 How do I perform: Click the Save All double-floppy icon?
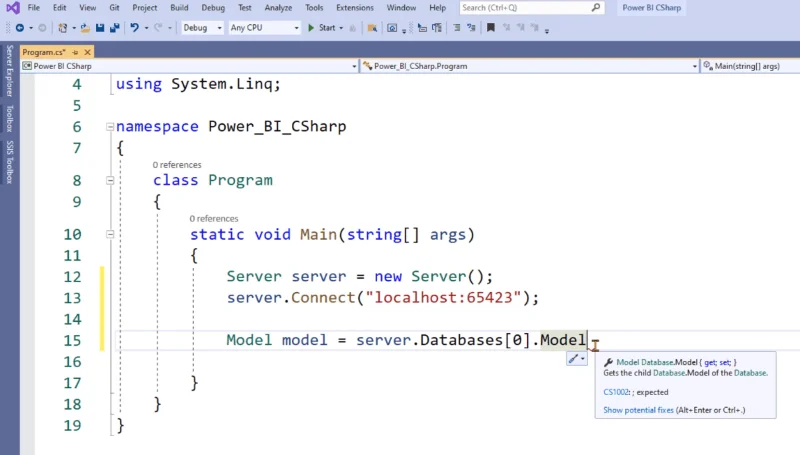(115, 28)
